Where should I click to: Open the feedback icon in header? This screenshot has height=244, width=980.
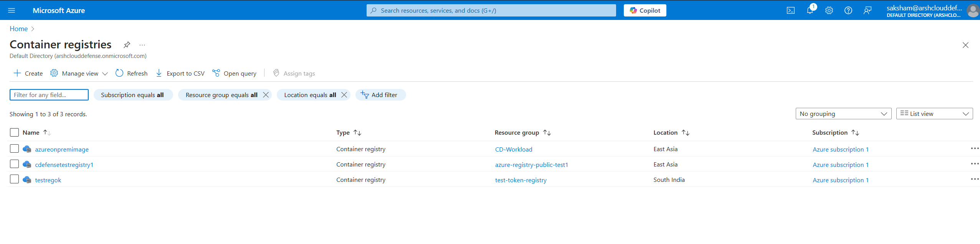[x=868, y=10]
